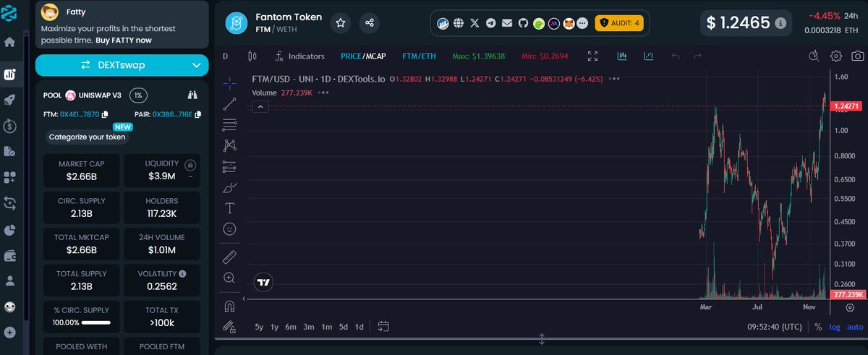Screen dimensions: 868x355
Task: Enter fullscreen chart mode
Action: [x=593, y=56]
